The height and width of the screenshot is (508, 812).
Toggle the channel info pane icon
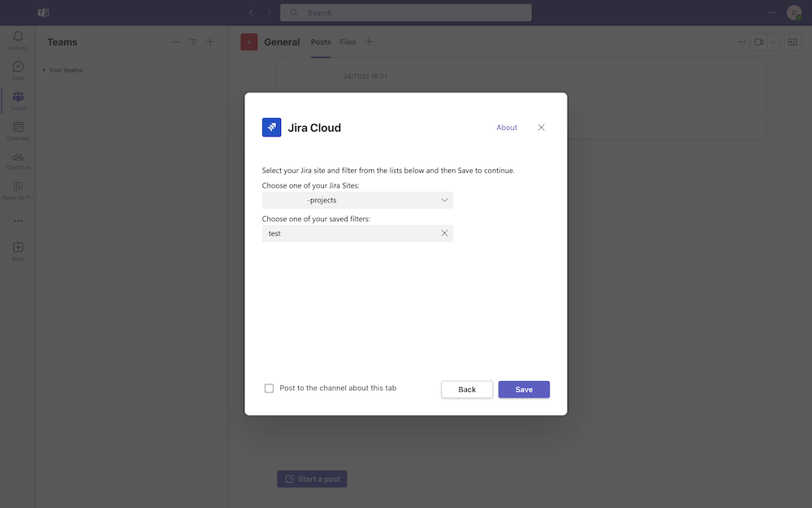coord(793,42)
